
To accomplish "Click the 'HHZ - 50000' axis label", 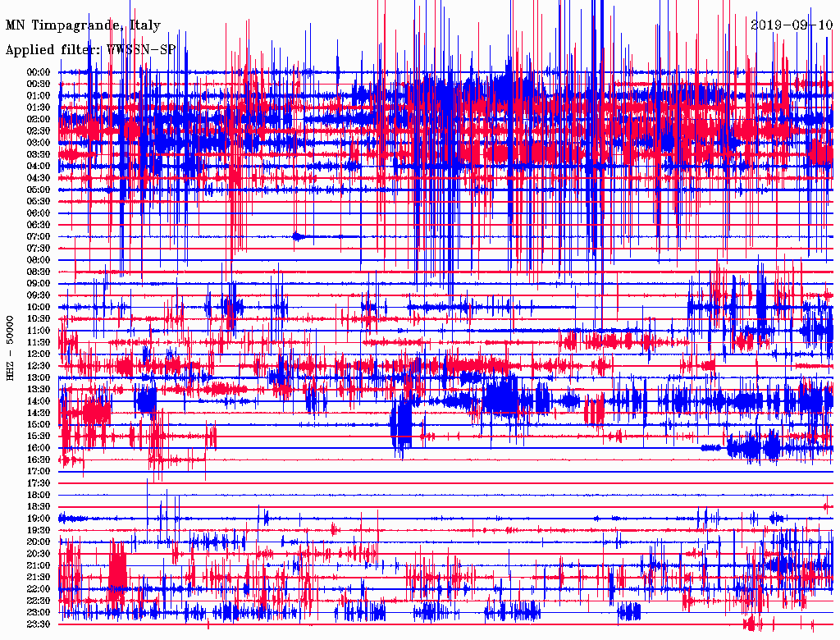I will [x=10, y=349].
